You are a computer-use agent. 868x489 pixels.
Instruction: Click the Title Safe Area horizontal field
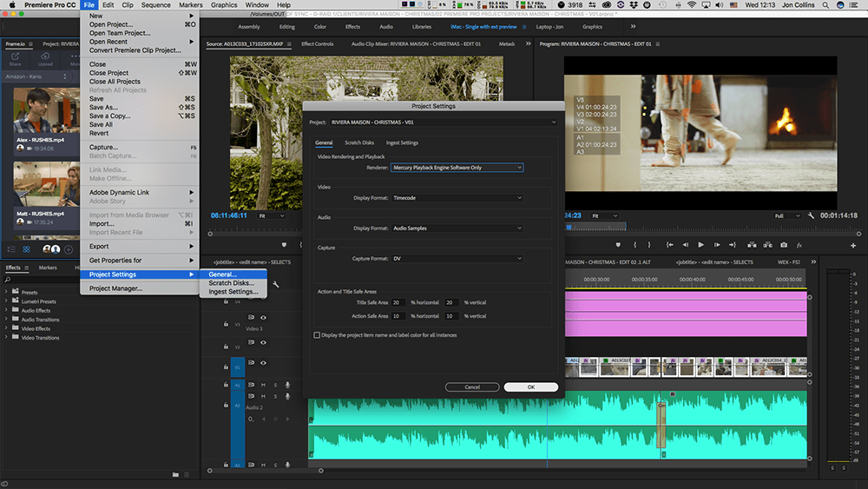[x=398, y=302]
